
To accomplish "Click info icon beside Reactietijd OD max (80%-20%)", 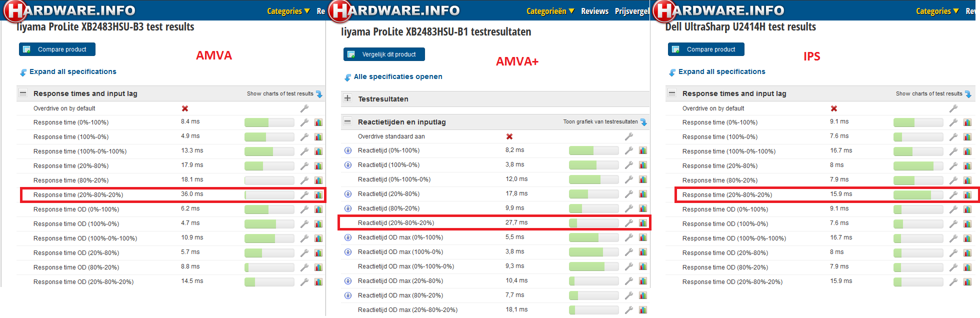I will point(348,295).
